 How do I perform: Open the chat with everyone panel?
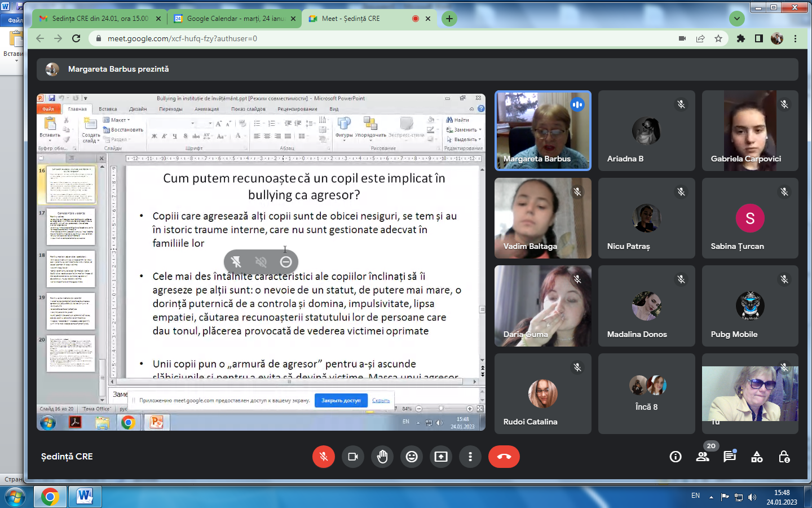(x=730, y=457)
